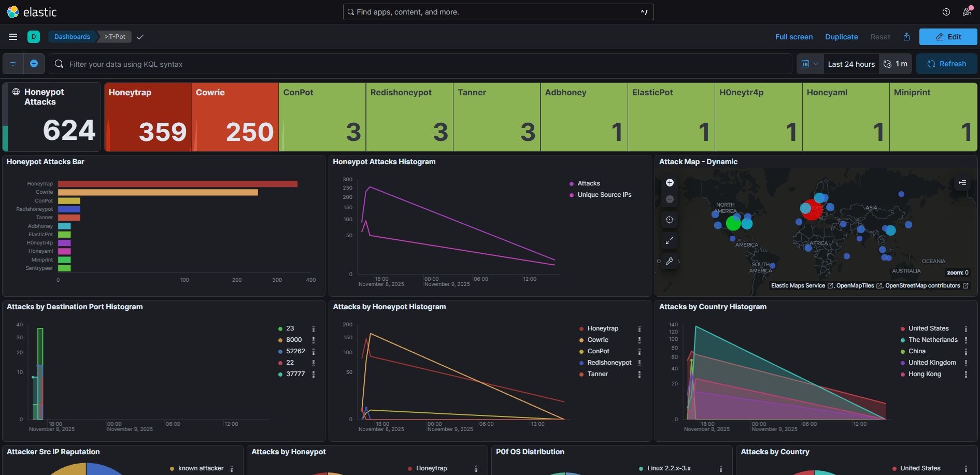Open the main navigation hamburger menu
This screenshot has height=475, width=980.
pos(13,37)
